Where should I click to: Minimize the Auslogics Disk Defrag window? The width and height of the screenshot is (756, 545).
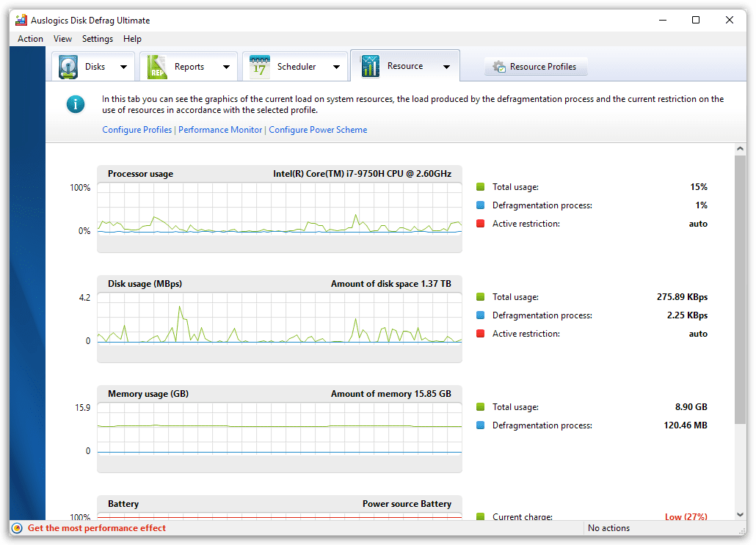663,20
